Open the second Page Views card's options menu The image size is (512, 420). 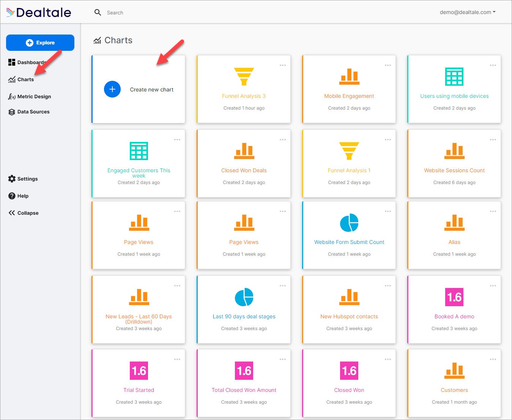click(x=283, y=211)
